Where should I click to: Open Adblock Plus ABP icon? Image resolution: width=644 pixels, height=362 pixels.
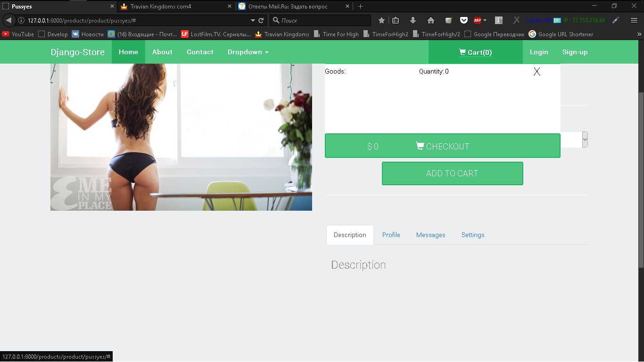[478, 20]
